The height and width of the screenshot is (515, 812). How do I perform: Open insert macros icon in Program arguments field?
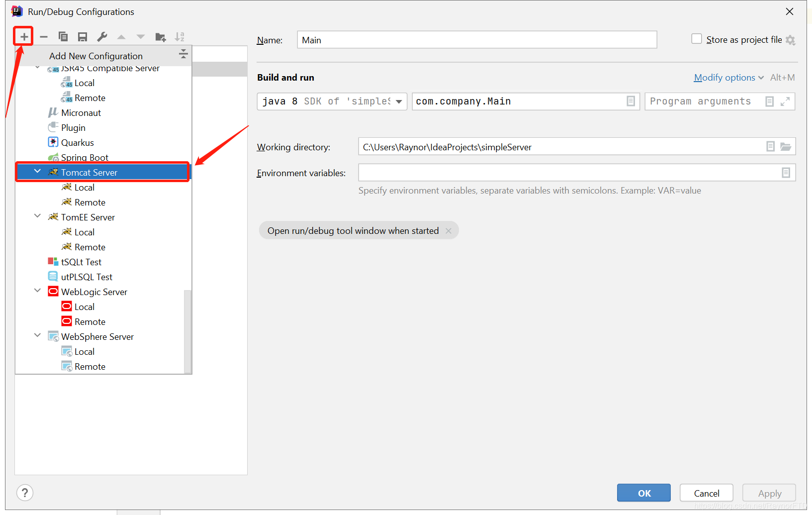(769, 102)
